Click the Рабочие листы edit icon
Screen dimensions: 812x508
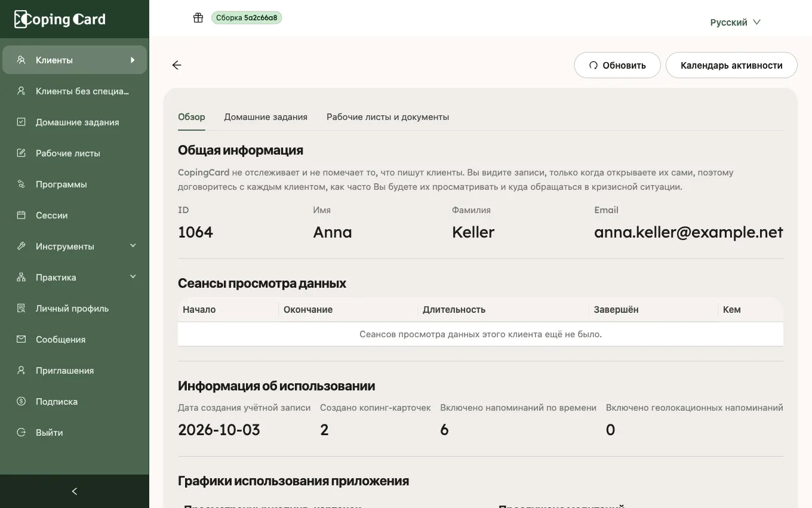click(21, 153)
